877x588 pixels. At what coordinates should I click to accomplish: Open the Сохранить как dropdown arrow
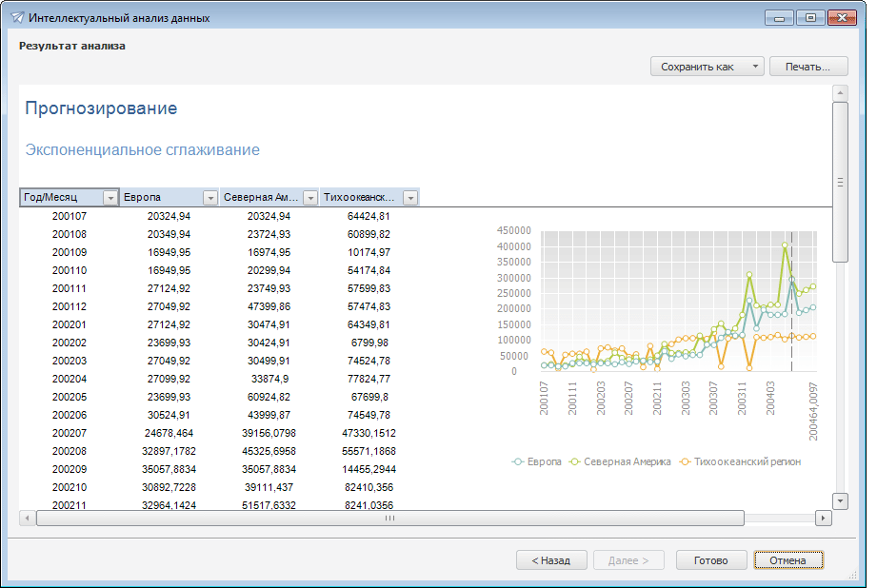click(754, 67)
